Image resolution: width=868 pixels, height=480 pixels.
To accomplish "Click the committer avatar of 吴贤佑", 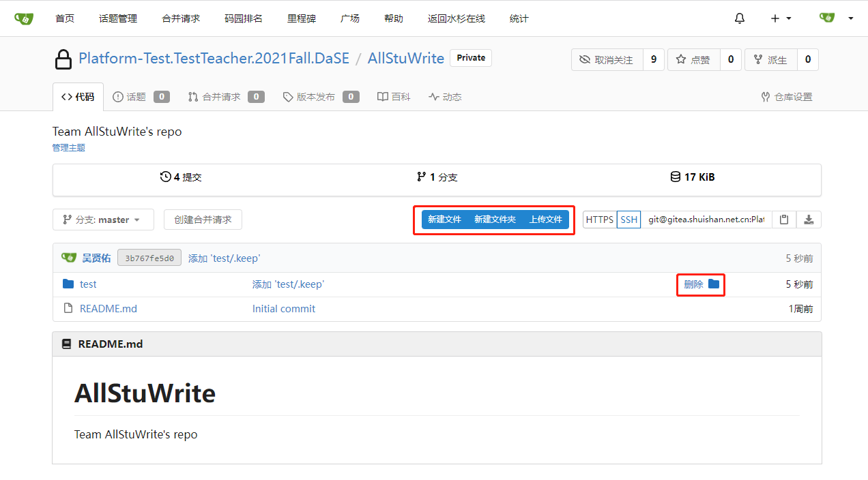I will pyautogui.click(x=69, y=258).
